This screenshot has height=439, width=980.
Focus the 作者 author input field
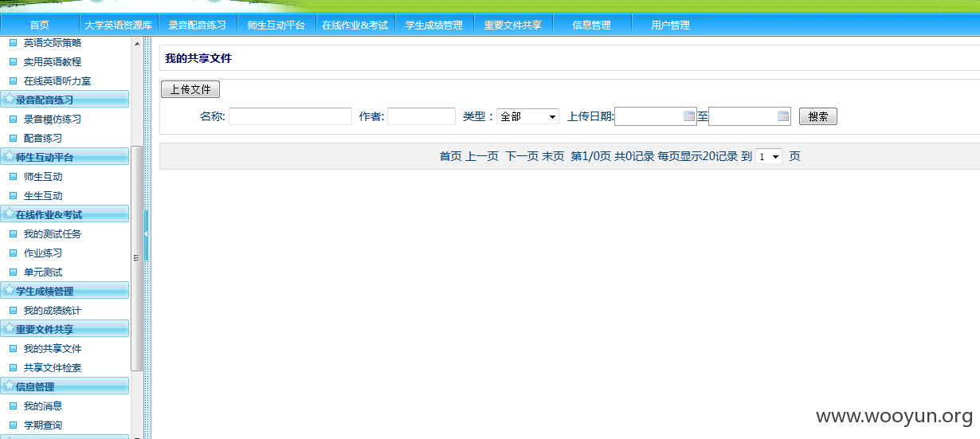(x=421, y=116)
